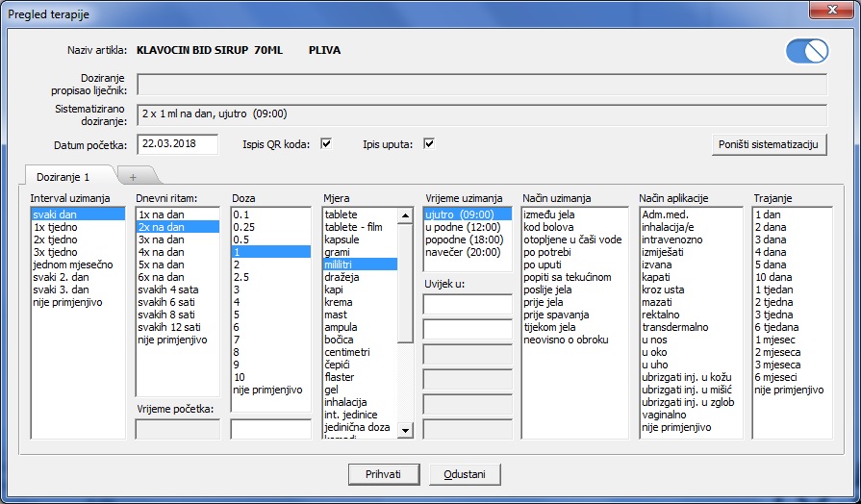This screenshot has width=861, height=504.
Task: Click the Sistematizirano doziranje field
Action: click(482, 114)
